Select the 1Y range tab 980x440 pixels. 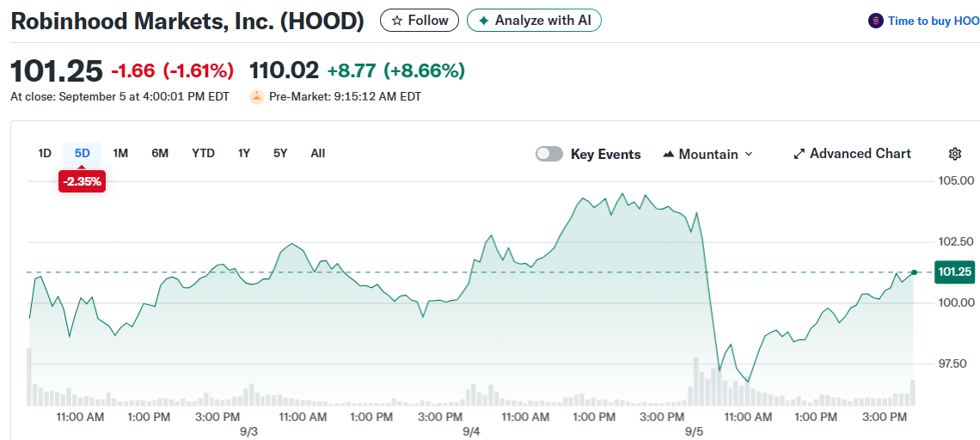click(244, 153)
